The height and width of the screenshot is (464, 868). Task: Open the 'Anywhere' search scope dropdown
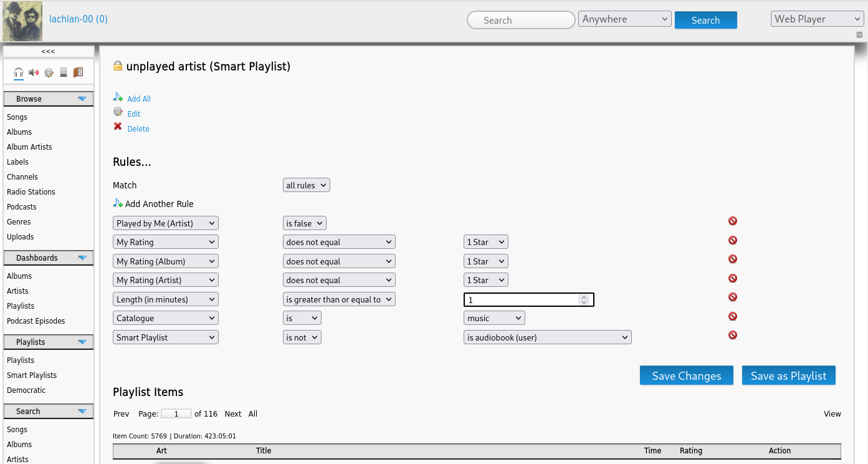(624, 19)
